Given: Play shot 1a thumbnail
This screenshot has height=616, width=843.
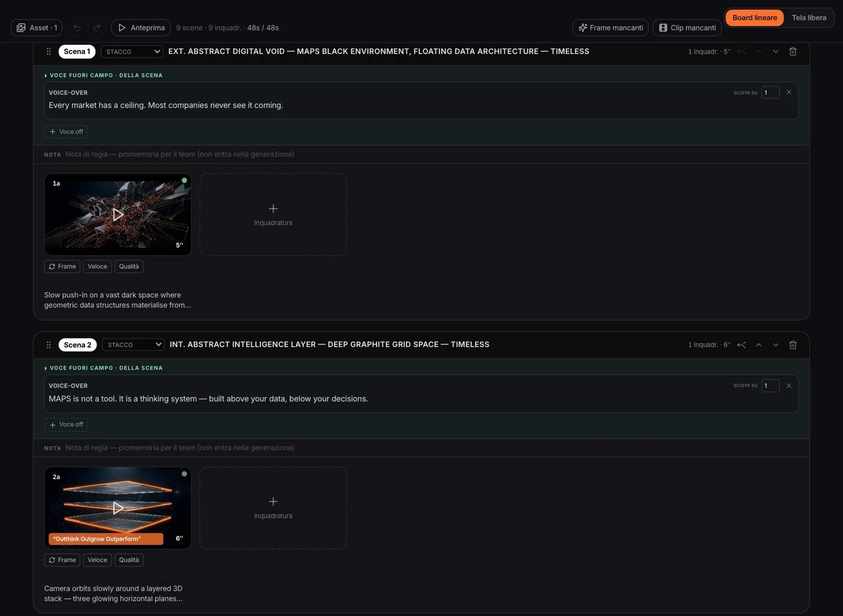Looking at the screenshot, I should 117,214.
